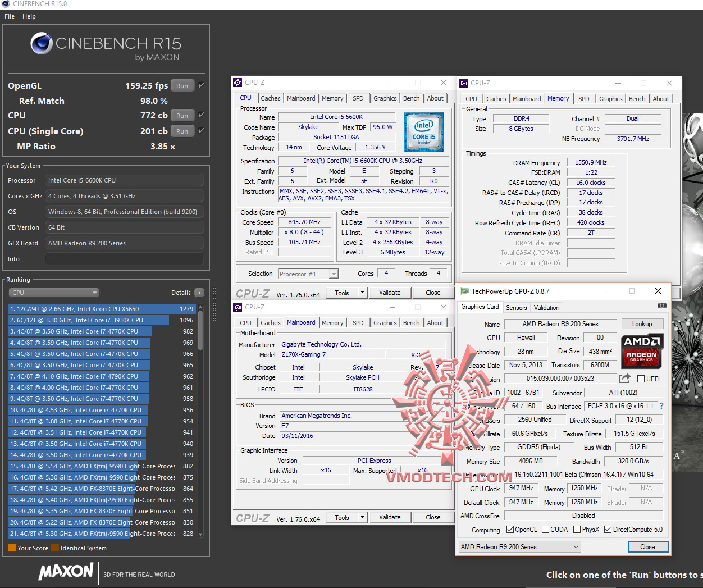Click the Cinebench R15 sphere logo
This screenshot has height=588, width=703.
[x=42, y=43]
